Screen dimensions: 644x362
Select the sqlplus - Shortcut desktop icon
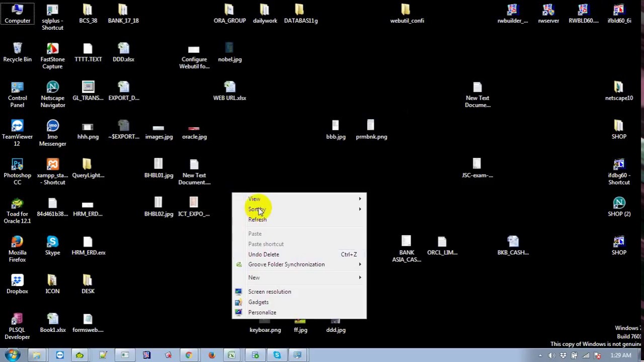[52, 18]
